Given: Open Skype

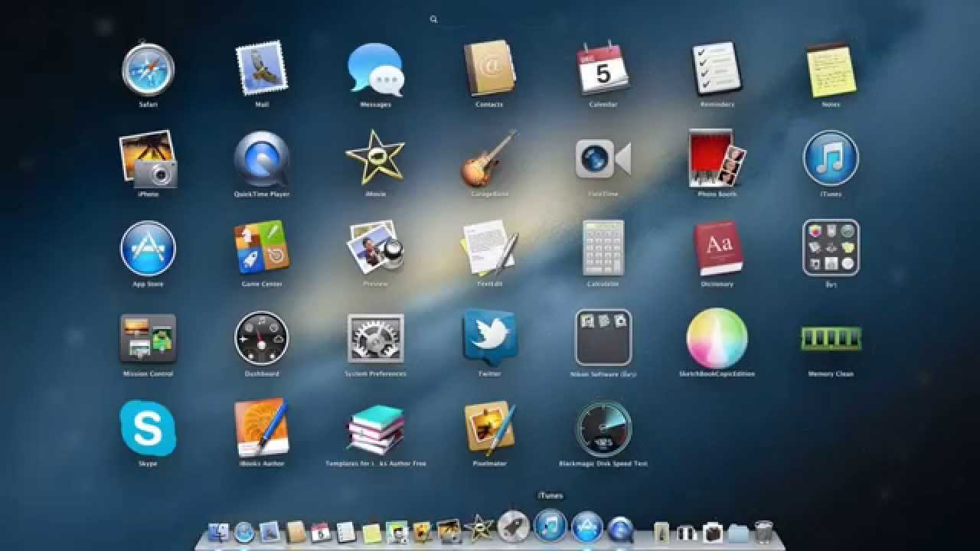Looking at the screenshot, I should click(x=148, y=427).
